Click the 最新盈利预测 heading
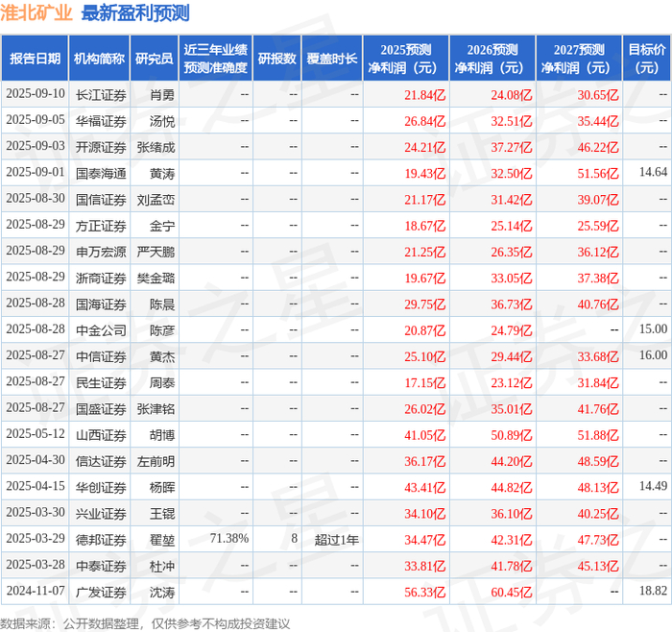This screenshot has height=632, width=672. [135, 12]
